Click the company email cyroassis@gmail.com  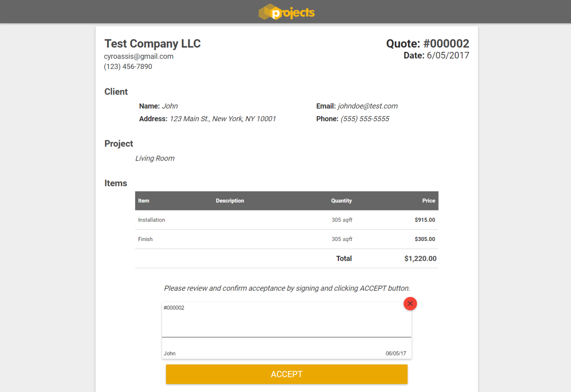click(x=139, y=56)
